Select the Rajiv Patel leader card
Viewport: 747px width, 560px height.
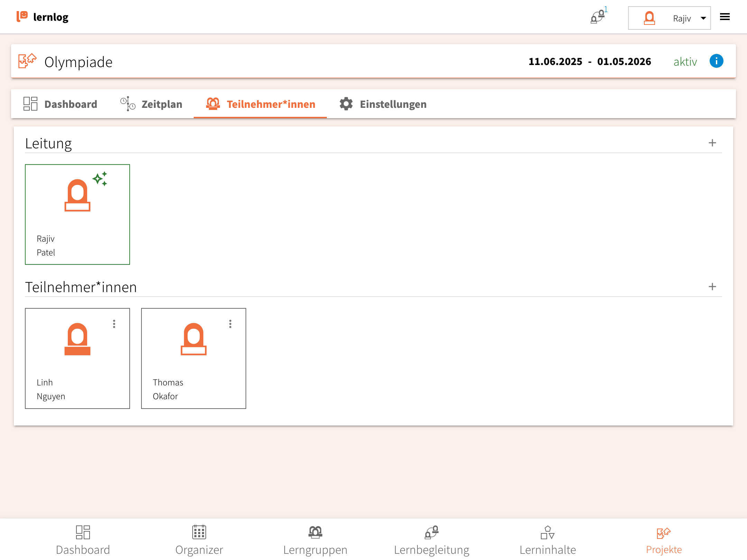pyautogui.click(x=77, y=214)
